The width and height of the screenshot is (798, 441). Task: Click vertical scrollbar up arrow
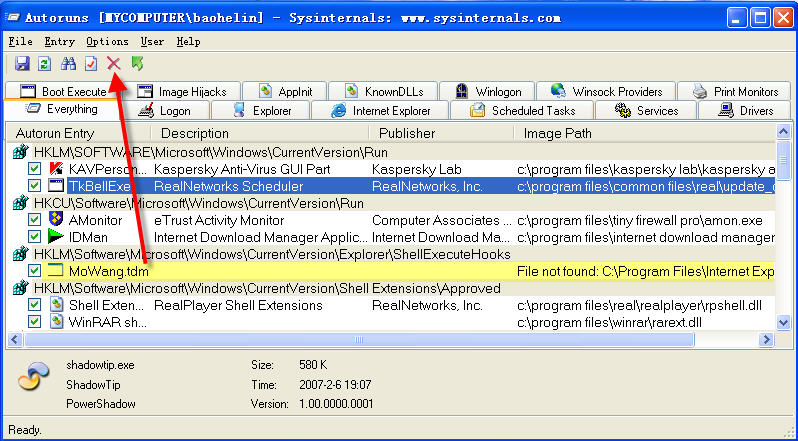click(x=783, y=132)
